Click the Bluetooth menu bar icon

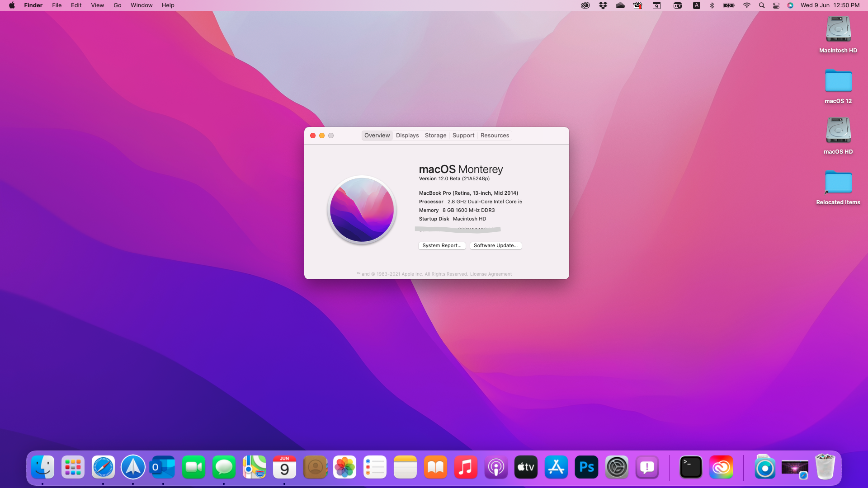coord(712,5)
